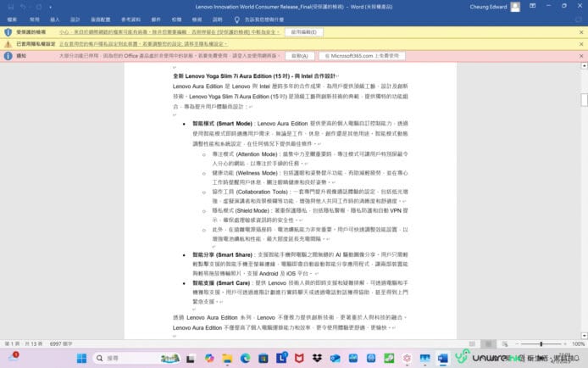
Task: Click the 'Smart Care' bullet heading
Action: pos(222,283)
